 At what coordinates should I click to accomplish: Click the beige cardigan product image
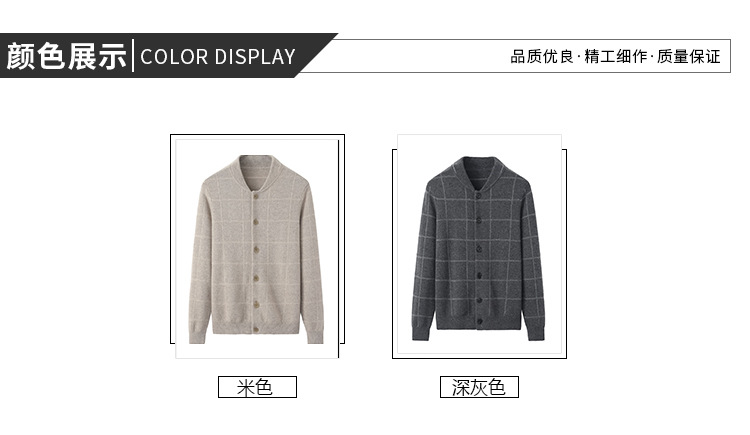click(257, 248)
